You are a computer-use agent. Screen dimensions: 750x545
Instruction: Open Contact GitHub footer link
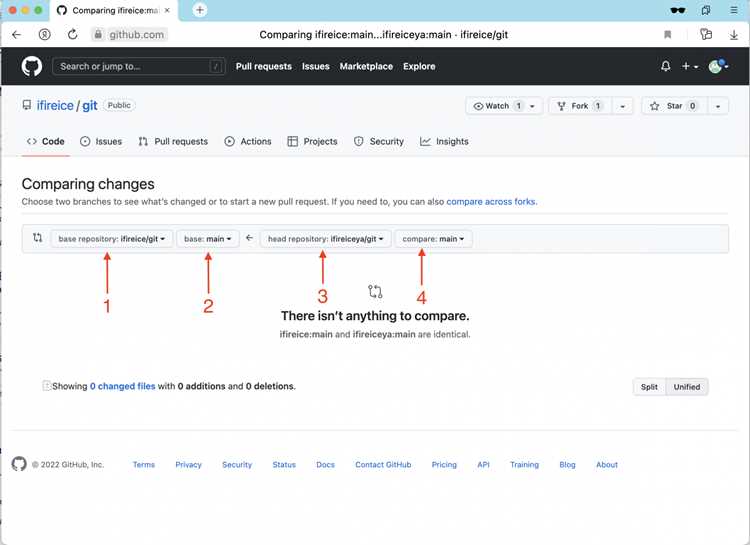383,465
